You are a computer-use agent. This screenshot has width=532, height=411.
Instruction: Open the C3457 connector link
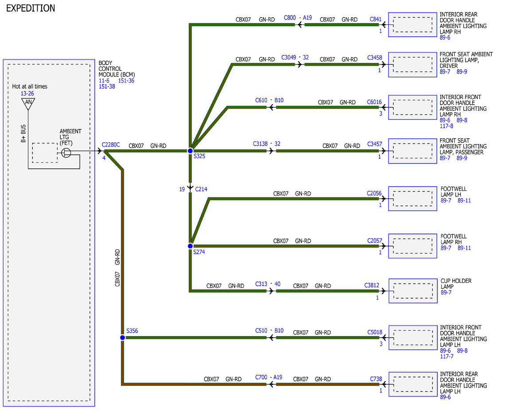374,144
